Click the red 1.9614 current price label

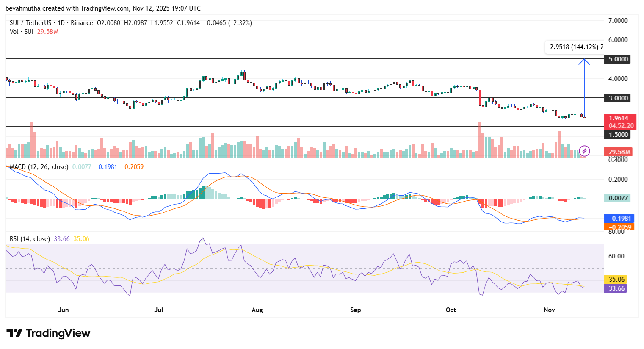617,118
